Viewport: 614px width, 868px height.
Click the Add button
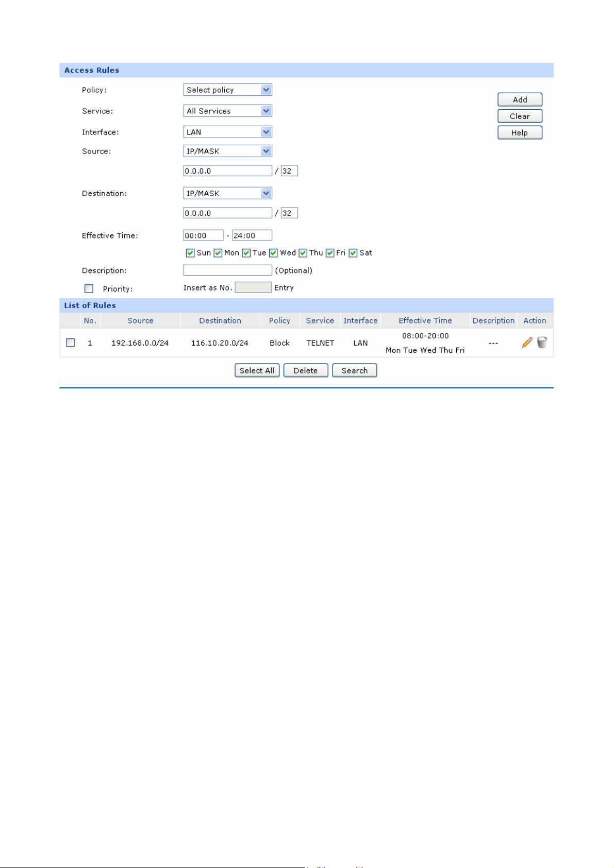point(520,99)
